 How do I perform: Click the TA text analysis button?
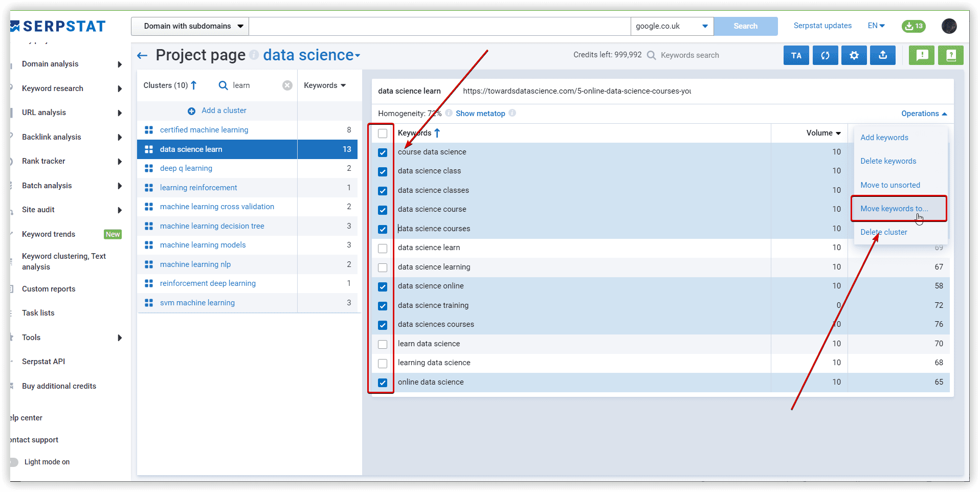tap(796, 55)
